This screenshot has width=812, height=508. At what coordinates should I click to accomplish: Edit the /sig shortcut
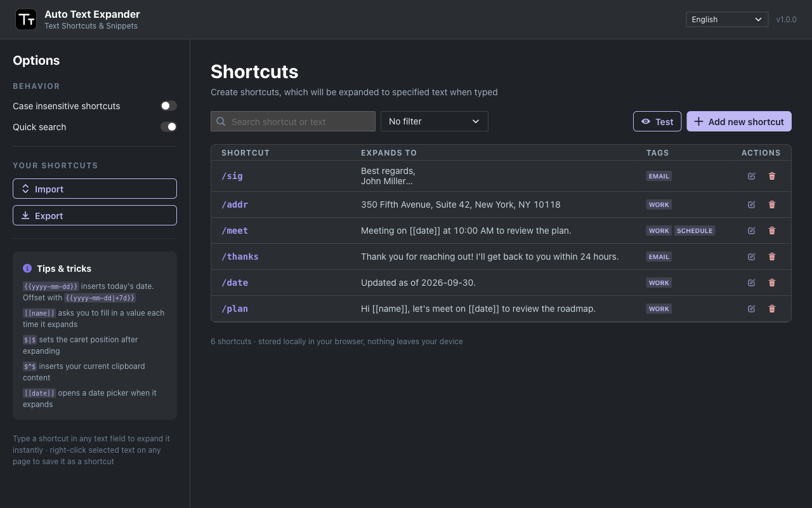[x=752, y=176]
